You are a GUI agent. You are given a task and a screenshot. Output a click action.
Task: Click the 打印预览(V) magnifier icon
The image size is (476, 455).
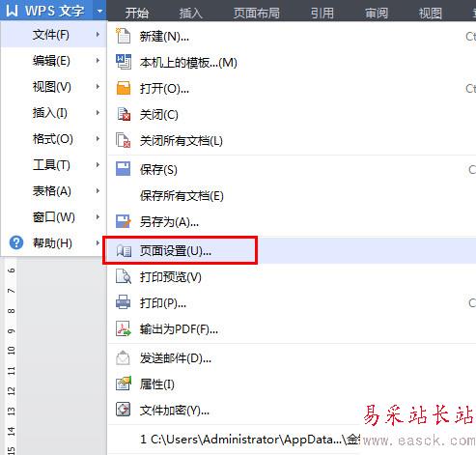pyautogui.click(x=124, y=276)
